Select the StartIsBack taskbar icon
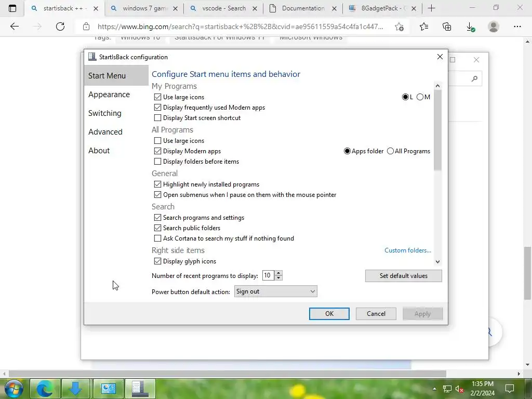Image resolution: width=532 pixels, height=399 pixels. (140, 389)
